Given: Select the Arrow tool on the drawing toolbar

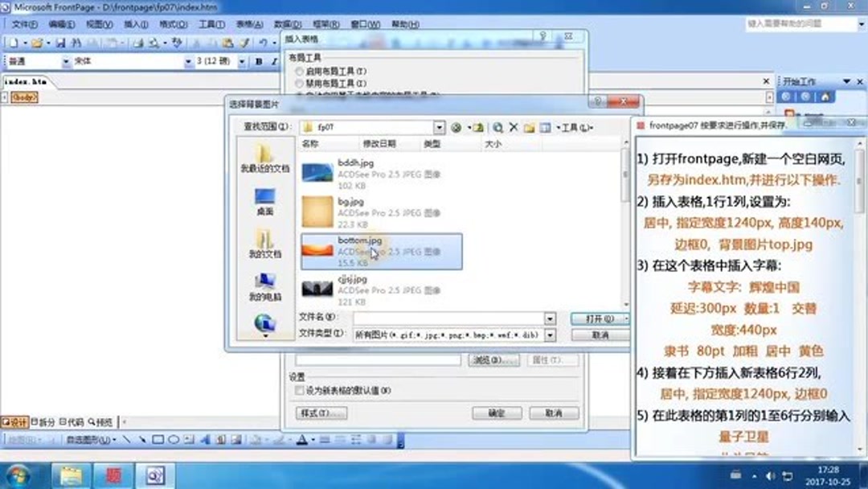Looking at the screenshot, I should pos(143,440).
